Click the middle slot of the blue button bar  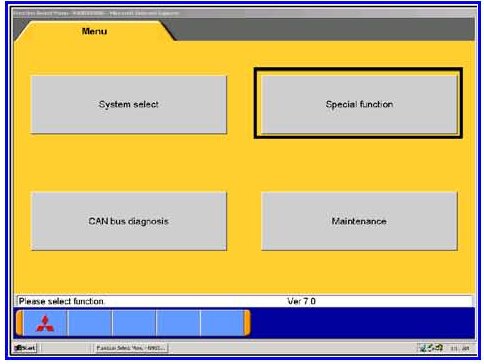click(134, 323)
